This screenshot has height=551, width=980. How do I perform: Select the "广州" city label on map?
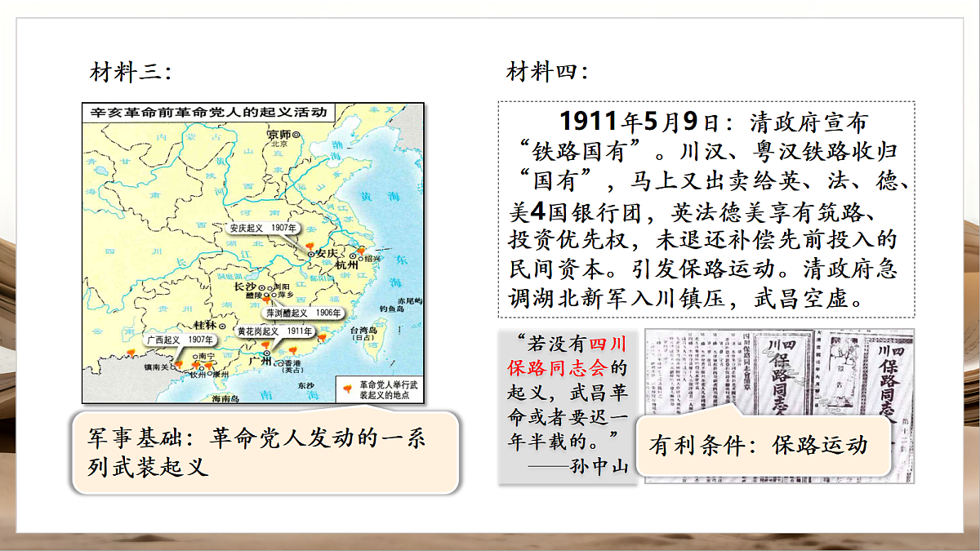[x=261, y=362]
